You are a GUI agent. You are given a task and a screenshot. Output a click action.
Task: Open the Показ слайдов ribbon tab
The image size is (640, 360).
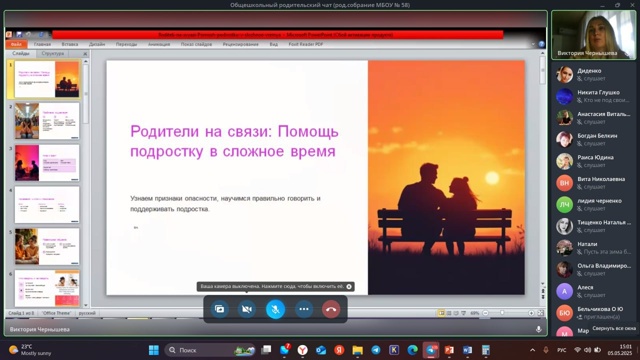[196, 44]
